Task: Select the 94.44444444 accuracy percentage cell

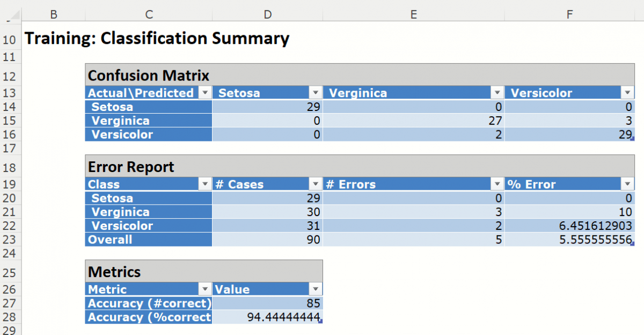Action: pyautogui.click(x=268, y=317)
